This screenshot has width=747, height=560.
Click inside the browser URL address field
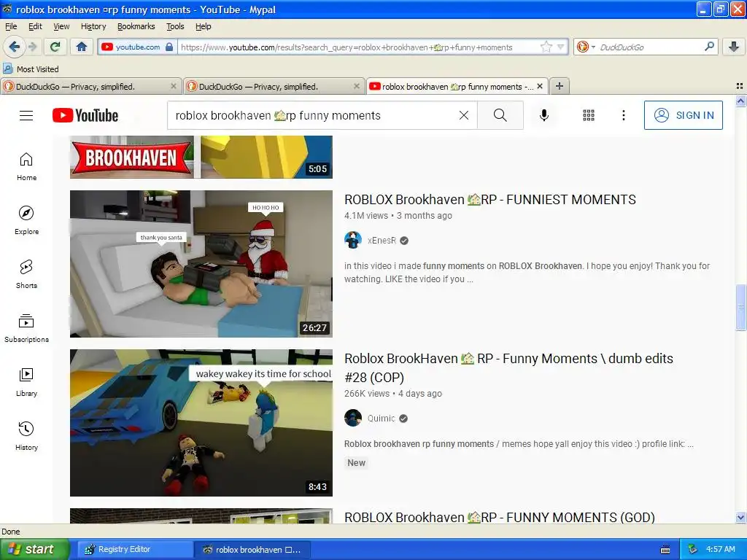(x=357, y=47)
